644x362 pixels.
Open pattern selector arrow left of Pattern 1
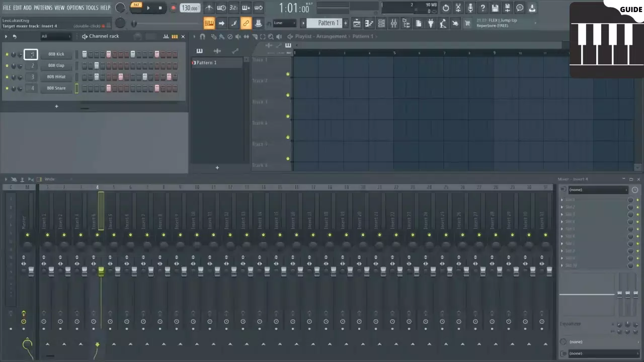303,23
